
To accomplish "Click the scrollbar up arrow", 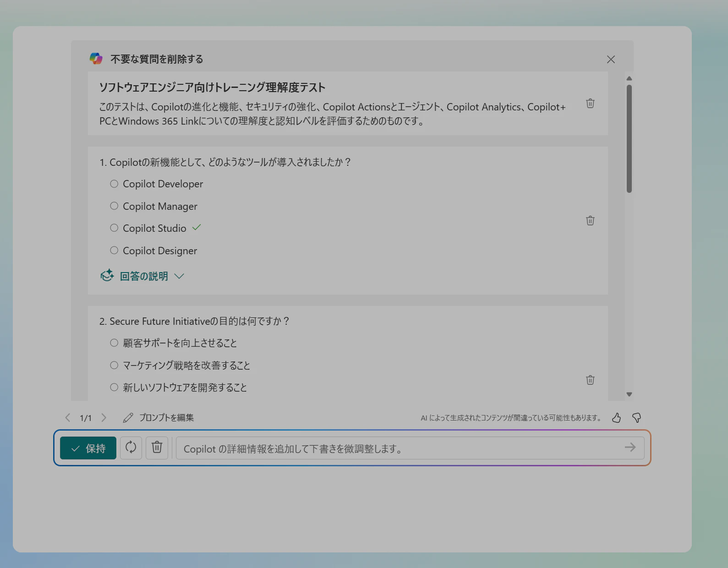I will [629, 78].
